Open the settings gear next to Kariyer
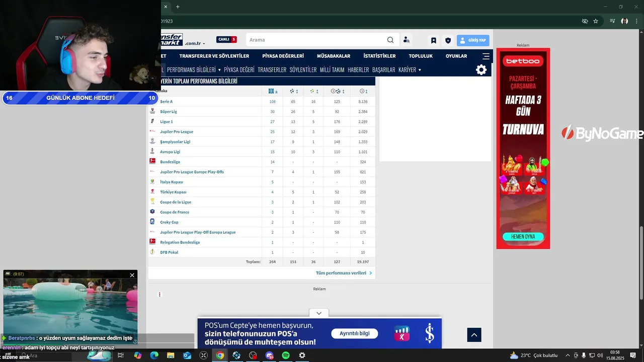This screenshot has width=644, height=362. [x=481, y=70]
